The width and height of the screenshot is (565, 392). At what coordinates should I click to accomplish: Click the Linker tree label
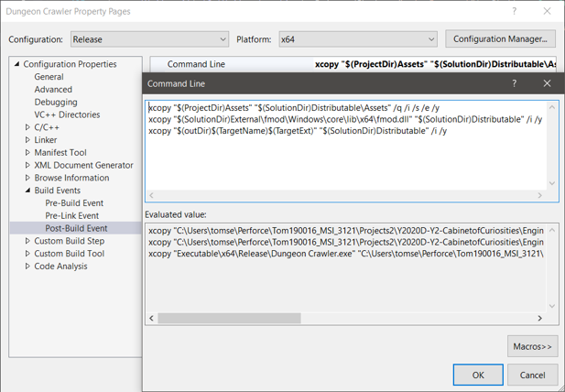click(x=46, y=140)
